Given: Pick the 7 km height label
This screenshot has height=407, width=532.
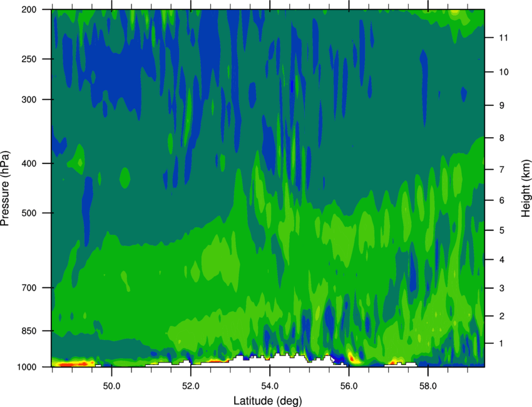Looking at the screenshot, I should tap(502, 170).
